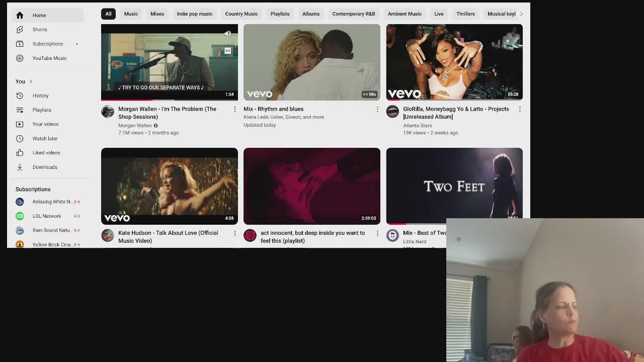644x362 pixels.
Task: Open Little Nerd channel avatar
Action: coord(392,235)
